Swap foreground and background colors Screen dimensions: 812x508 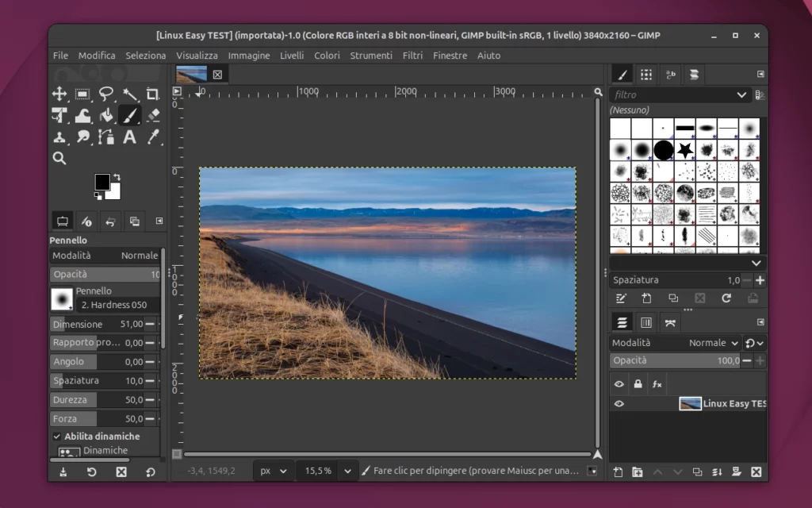(x=117, y=177)
